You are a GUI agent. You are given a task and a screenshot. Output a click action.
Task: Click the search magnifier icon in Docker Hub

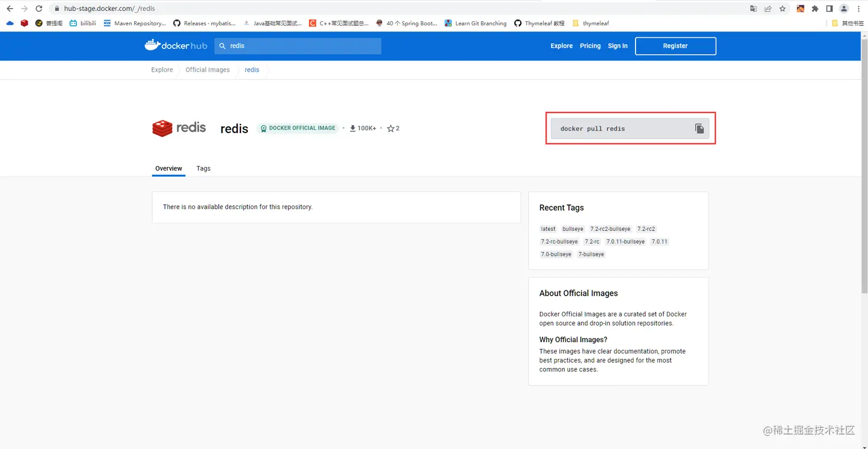pos(223,46)
